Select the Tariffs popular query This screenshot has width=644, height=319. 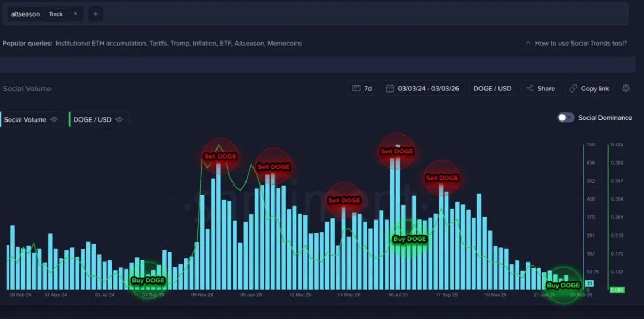coord(158,43)
